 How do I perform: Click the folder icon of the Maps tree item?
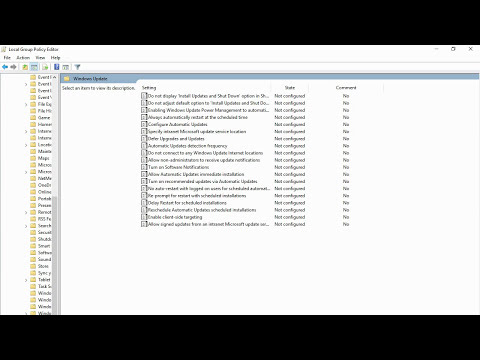33,158
